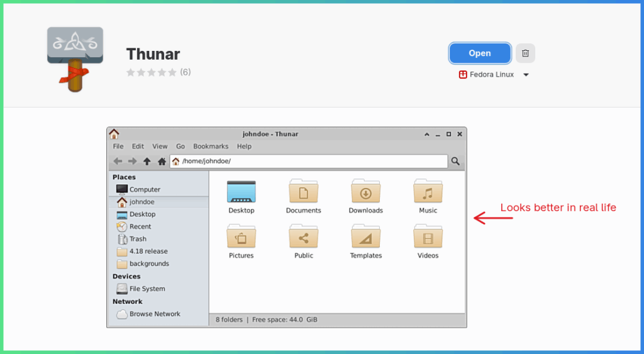Click the '8 folders' status bar text
This screenshot has height=354, width=644.
point(229,319)
